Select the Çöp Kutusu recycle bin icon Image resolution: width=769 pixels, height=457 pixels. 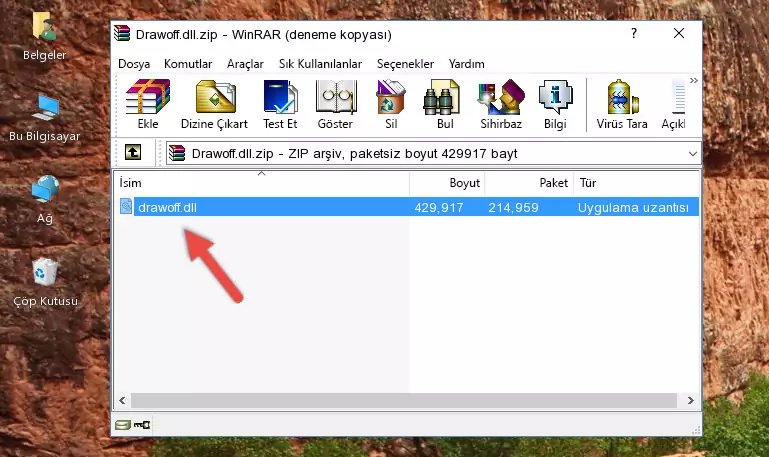coord(45,282)
